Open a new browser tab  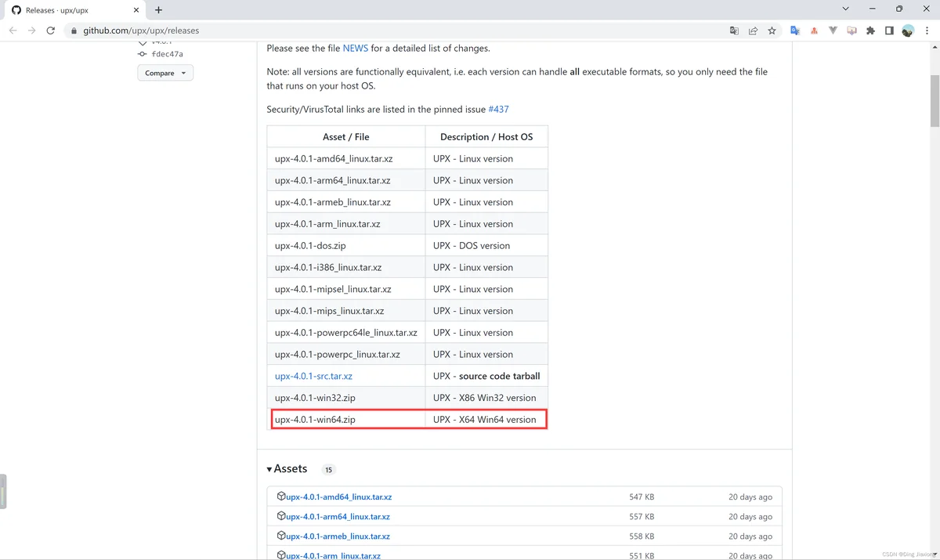pos(158,10)
